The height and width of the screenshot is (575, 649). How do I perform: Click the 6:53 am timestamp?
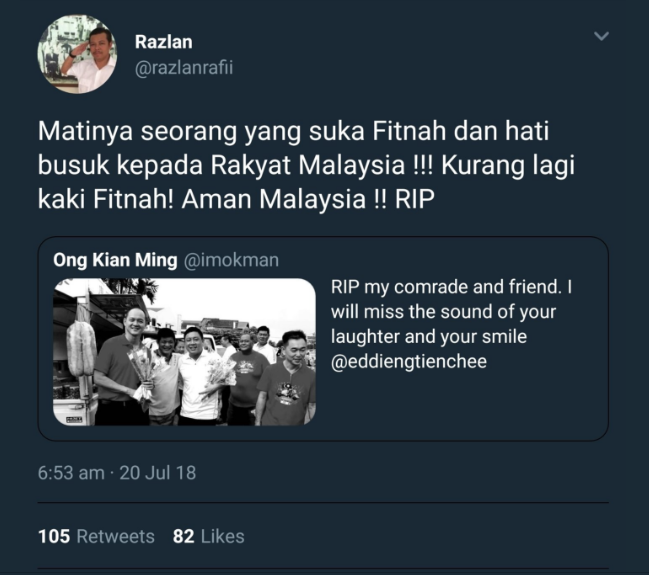(x=71, y=473)
